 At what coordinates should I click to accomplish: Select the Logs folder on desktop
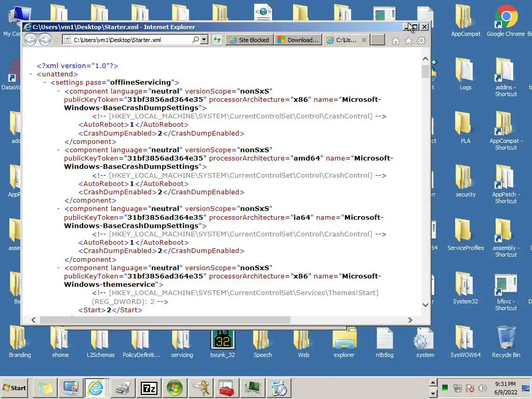(x=465, y=74)
